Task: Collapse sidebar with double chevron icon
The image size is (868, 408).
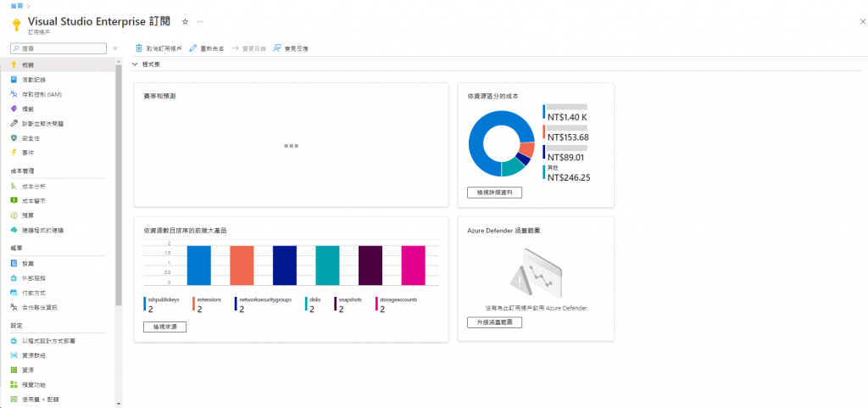Action: coord(115,48)
